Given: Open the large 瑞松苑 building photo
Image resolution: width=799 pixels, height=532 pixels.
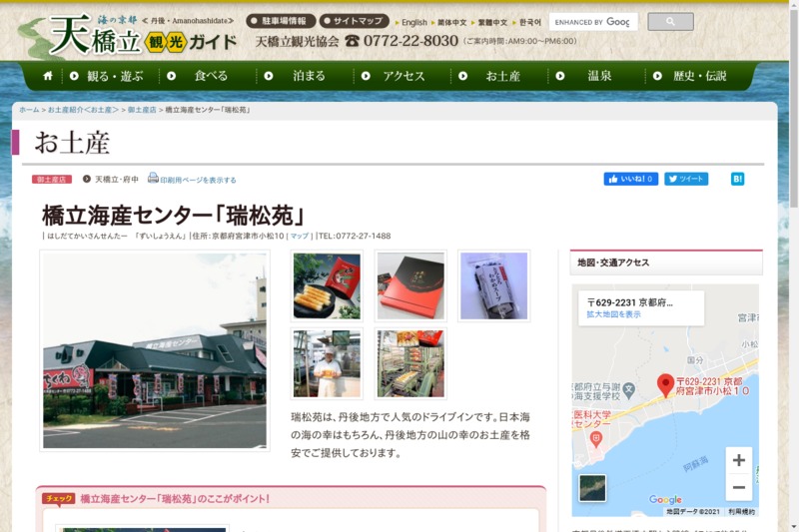Looking at the screenshot, I should point(155,350).
